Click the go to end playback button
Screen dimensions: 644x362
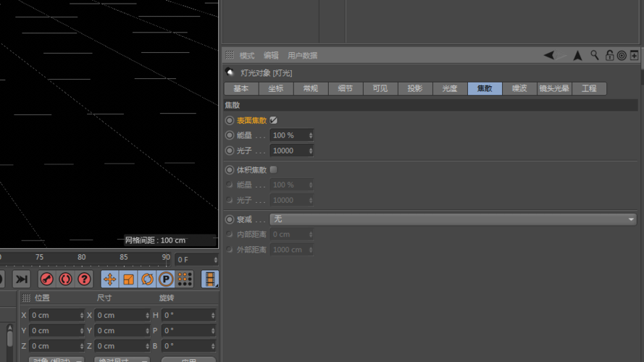tap(21, 279)
